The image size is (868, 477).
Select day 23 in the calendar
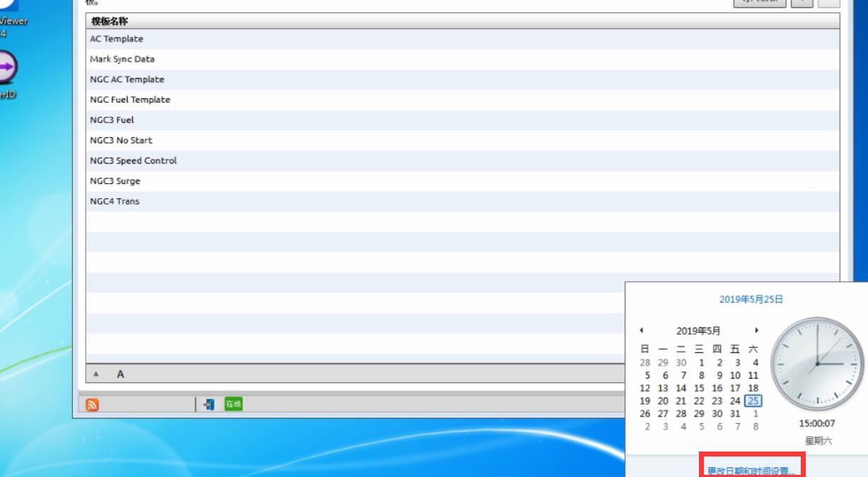click(x=717, y=401)
